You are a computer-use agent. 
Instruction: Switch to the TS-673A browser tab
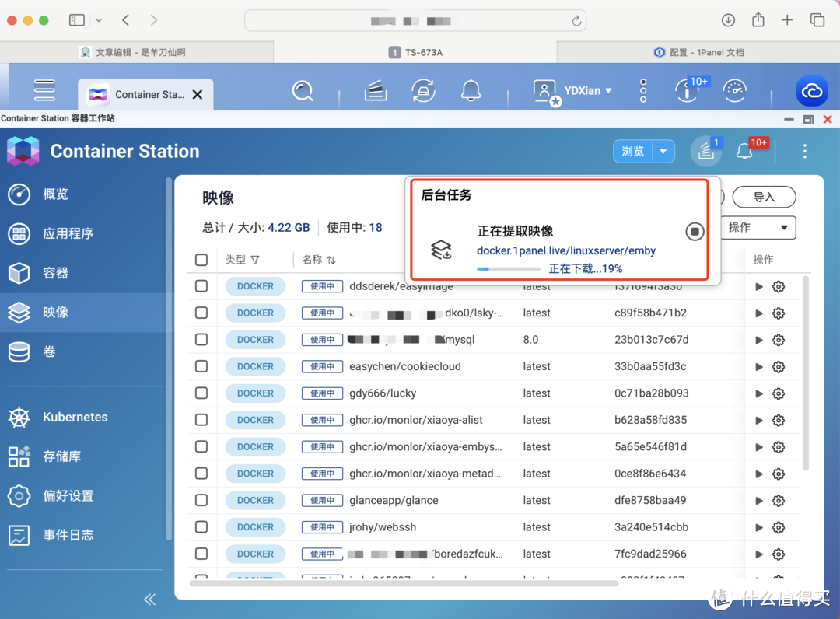[x=415, y=52]
